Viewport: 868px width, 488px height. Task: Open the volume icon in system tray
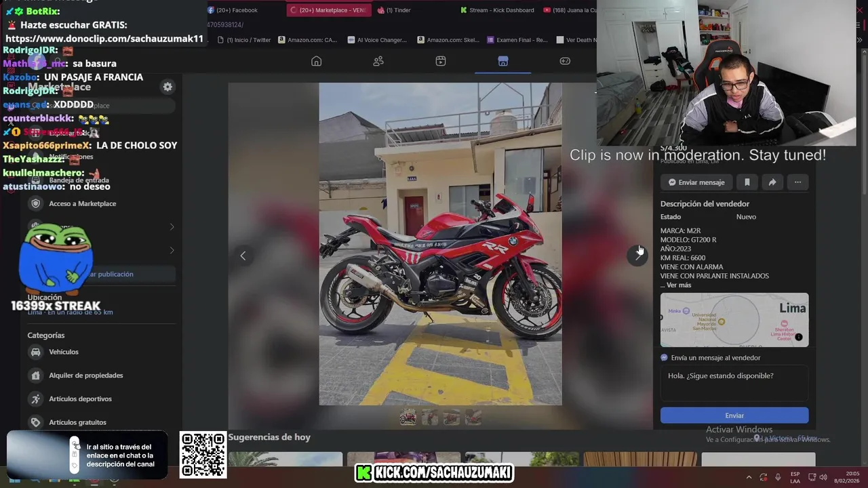(823, 477)
